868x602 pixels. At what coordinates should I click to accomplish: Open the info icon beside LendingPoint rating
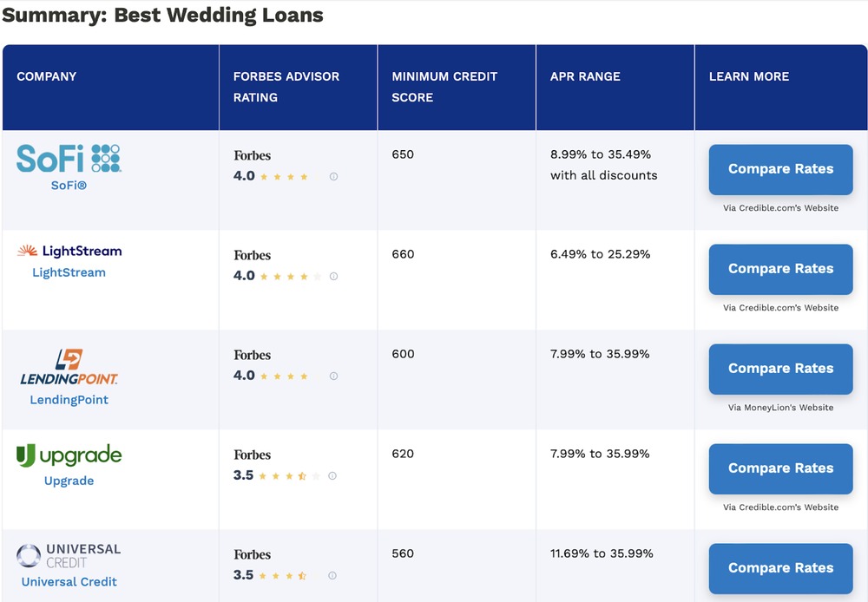334,376
